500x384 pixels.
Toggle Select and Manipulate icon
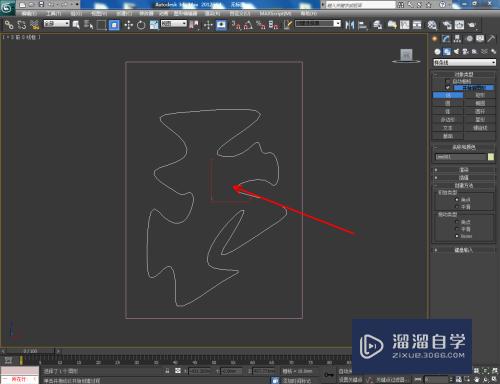click(208, 25)
